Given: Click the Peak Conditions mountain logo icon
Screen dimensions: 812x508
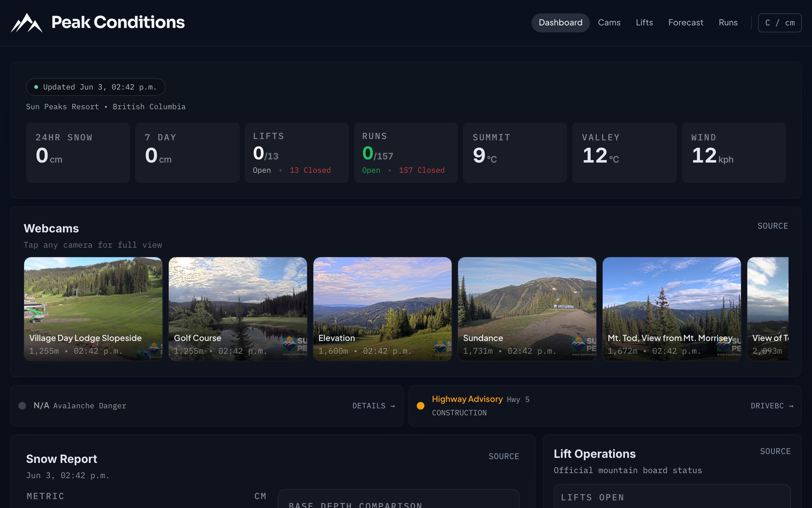Looking at the screenshot, I should (x=27, y=23).
